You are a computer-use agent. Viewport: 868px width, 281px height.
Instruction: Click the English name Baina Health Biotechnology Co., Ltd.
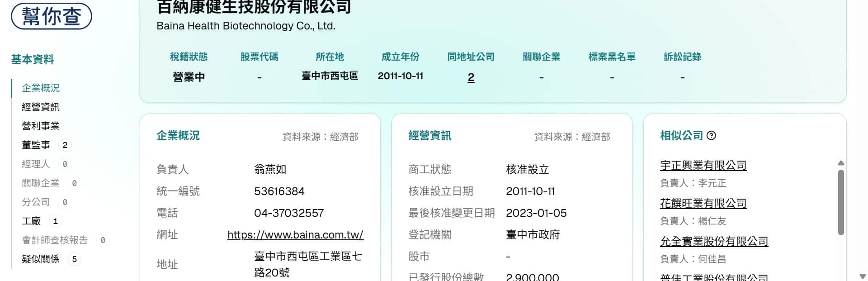coord(246,26)
